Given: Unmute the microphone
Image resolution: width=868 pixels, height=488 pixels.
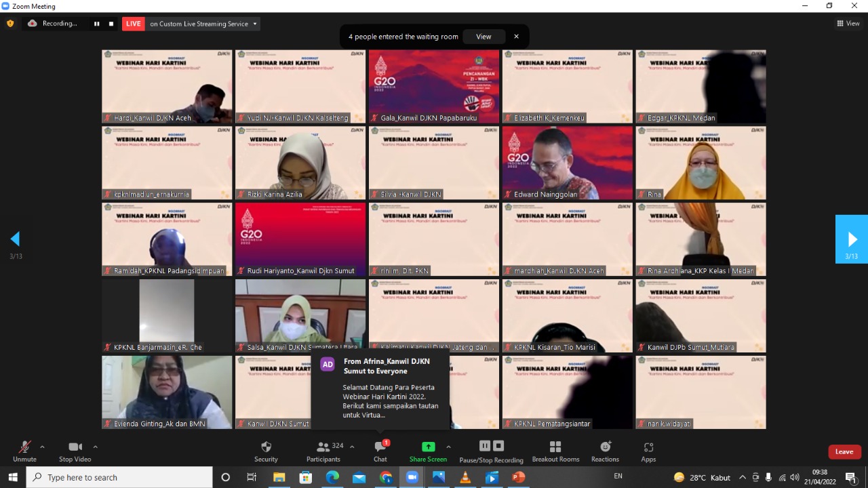Looking at the screenshot, I should [24, 447].
